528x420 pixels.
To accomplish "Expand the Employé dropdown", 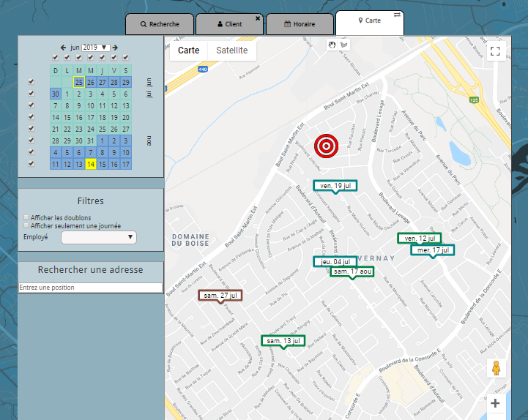I will (x=99, y=237).
